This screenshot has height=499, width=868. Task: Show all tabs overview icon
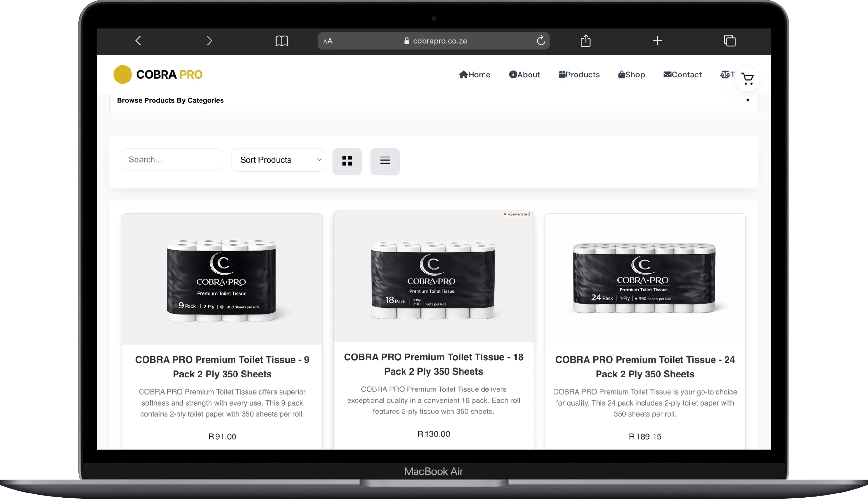coord(730,41)
